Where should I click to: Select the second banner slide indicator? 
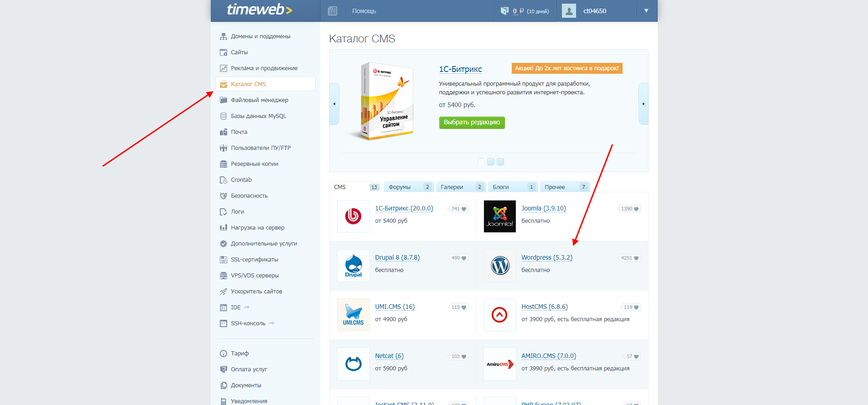491,162
